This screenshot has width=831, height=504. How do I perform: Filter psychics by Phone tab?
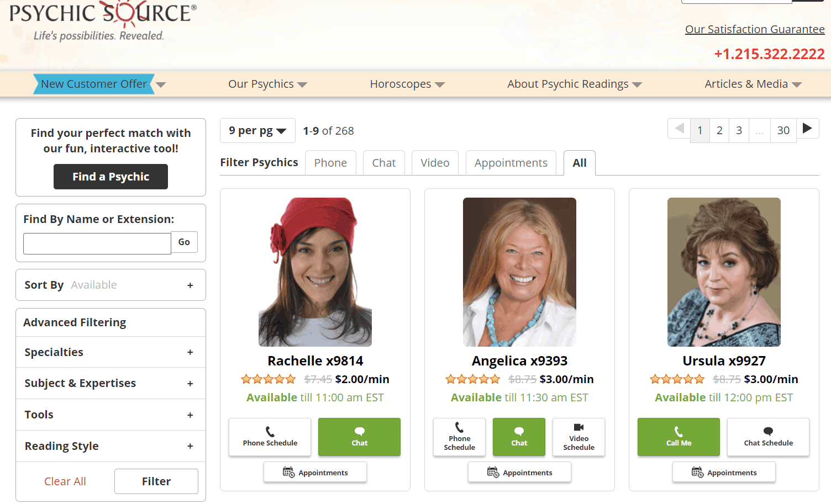pos(330,163)
